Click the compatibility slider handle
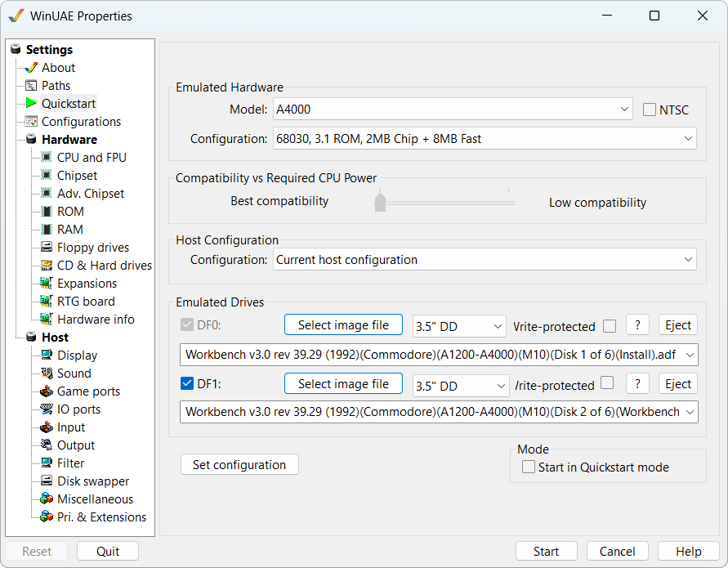 pyautogui.click(x=380, y=202)
